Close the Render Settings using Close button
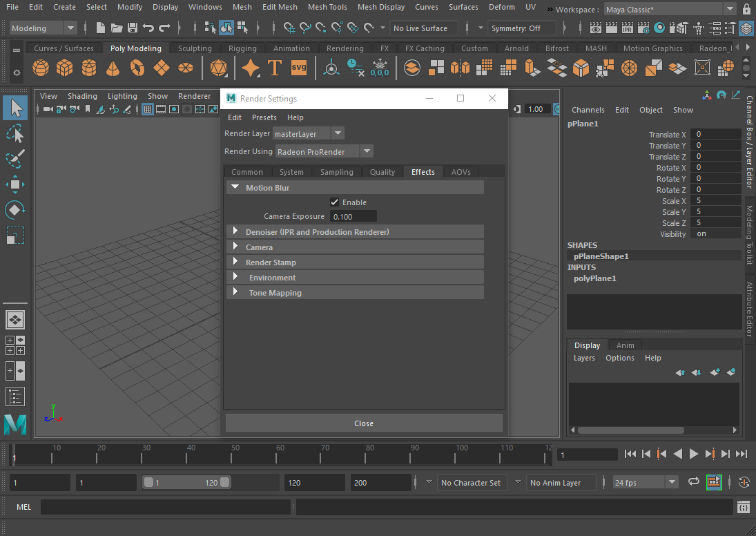 click(x=364, y=423)
